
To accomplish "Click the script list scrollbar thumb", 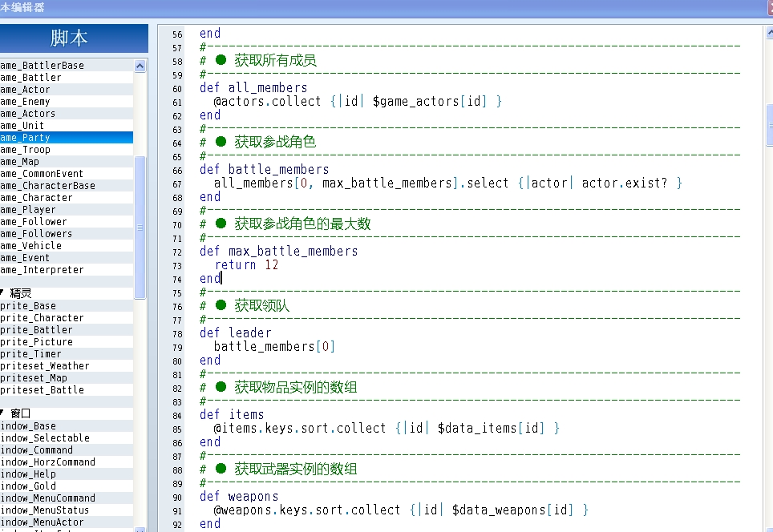I will 140,227.
